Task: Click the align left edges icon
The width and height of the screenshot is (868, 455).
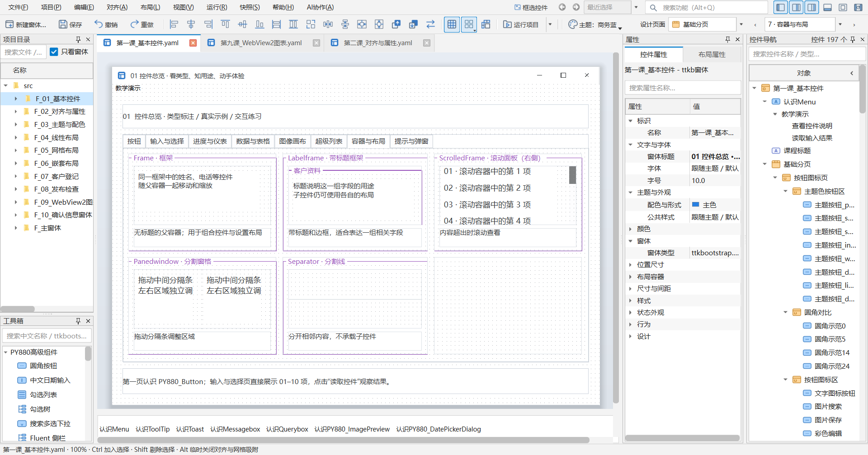Action: pos(174,24)
